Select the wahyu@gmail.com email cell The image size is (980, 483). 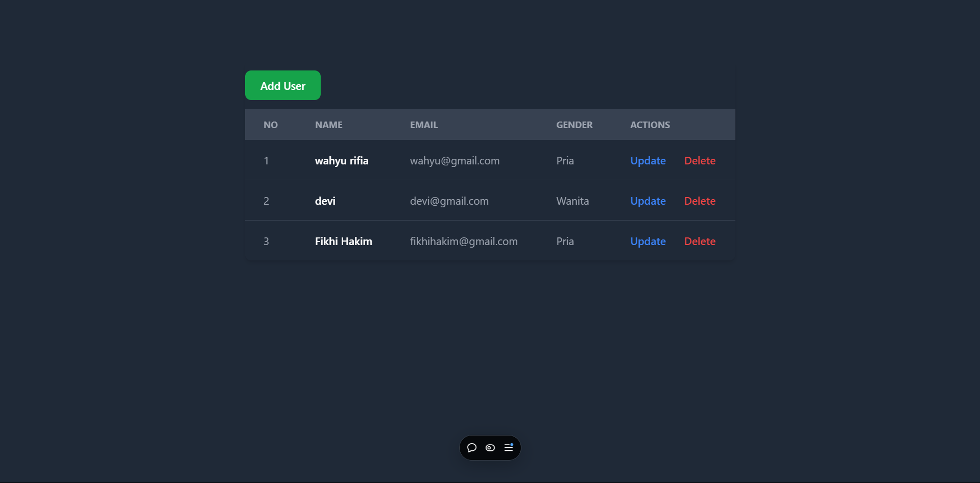pyautogui.click(x=455, y=161)
